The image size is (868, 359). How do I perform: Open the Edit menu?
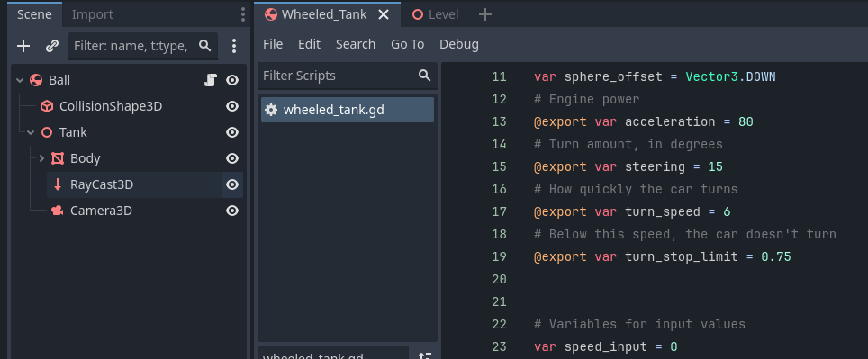coord(309,44)
